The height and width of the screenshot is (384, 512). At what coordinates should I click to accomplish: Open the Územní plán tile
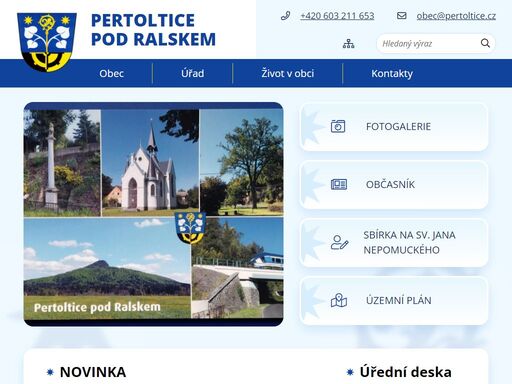coord(394,301)
